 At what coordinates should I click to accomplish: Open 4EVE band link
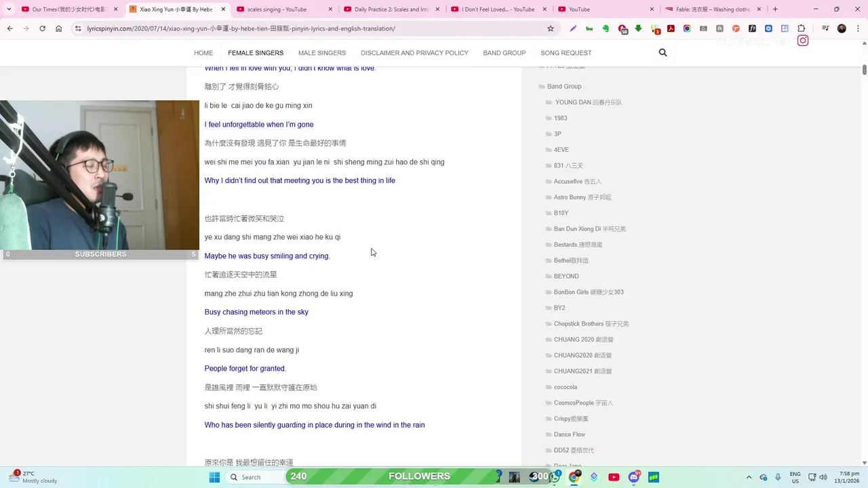561,150
